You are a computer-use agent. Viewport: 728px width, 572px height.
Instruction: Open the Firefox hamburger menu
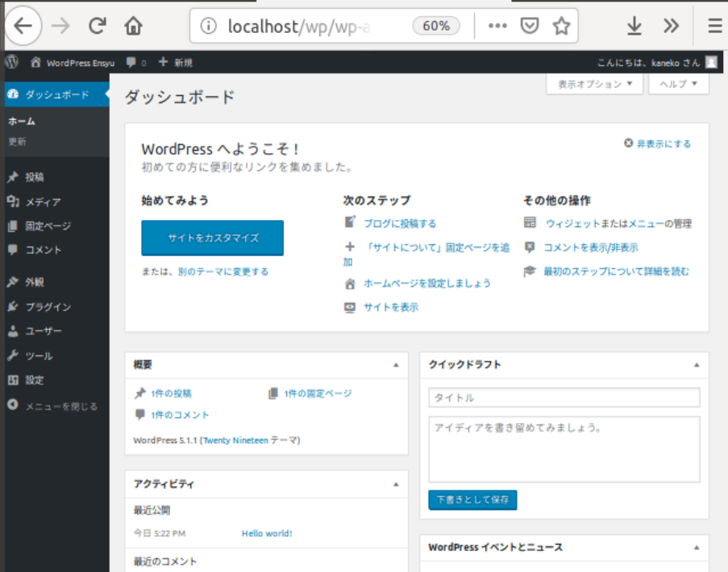click(715, 26)
